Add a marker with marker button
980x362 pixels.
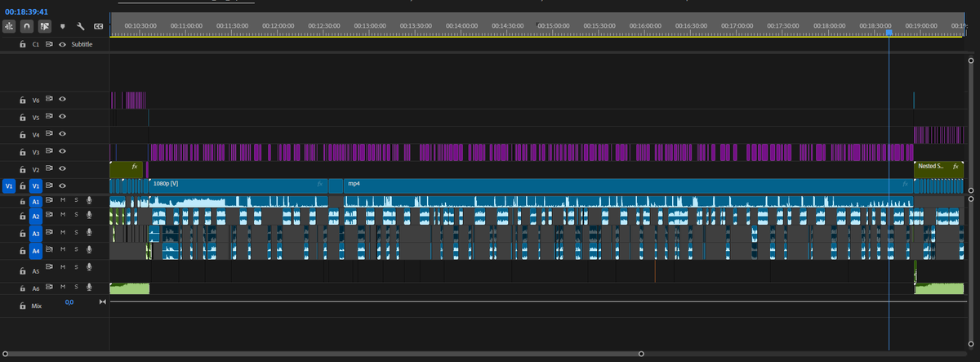(63, 26)
